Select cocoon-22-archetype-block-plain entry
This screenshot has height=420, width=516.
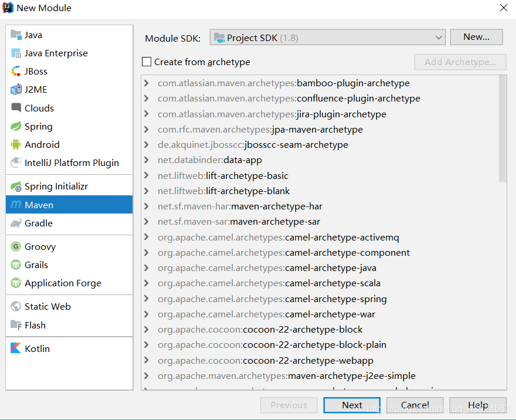click(272, 345)
